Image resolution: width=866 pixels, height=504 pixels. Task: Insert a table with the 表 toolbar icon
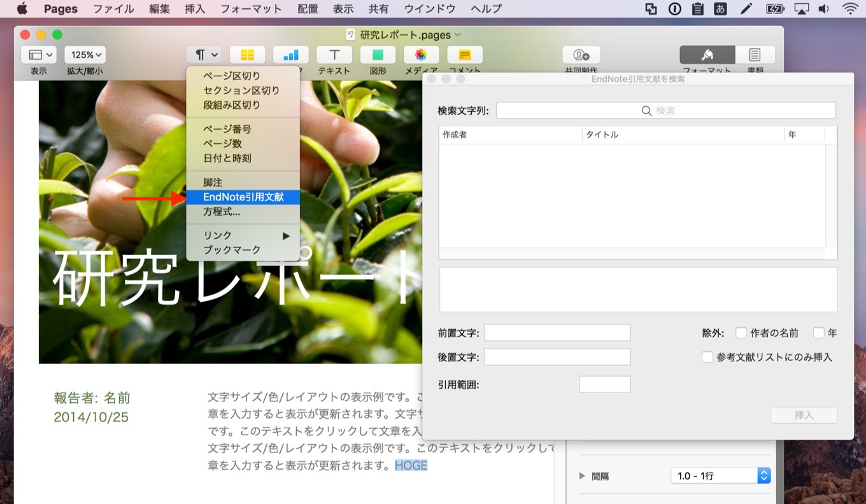tap(247, 55)
